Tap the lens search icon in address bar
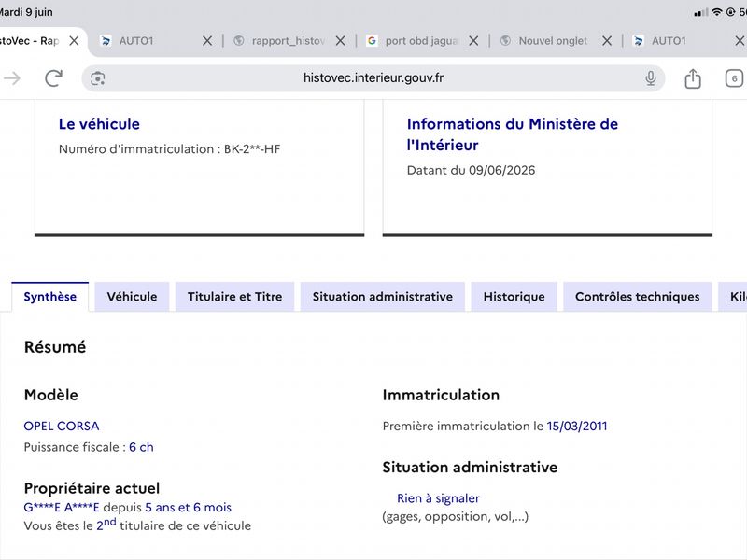 pos(98,78)
